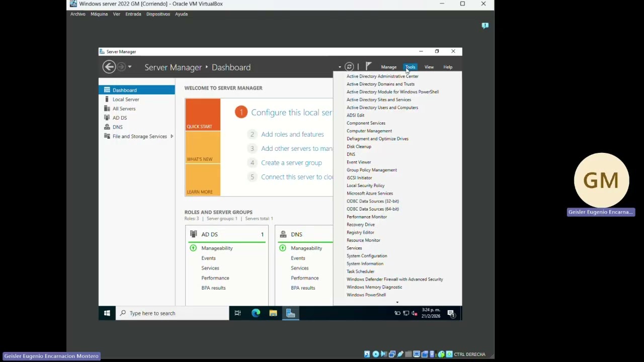Open the Dashboard page in the sidebar
The height and width of the screenshot is (362, 644).
click(137, 90)
